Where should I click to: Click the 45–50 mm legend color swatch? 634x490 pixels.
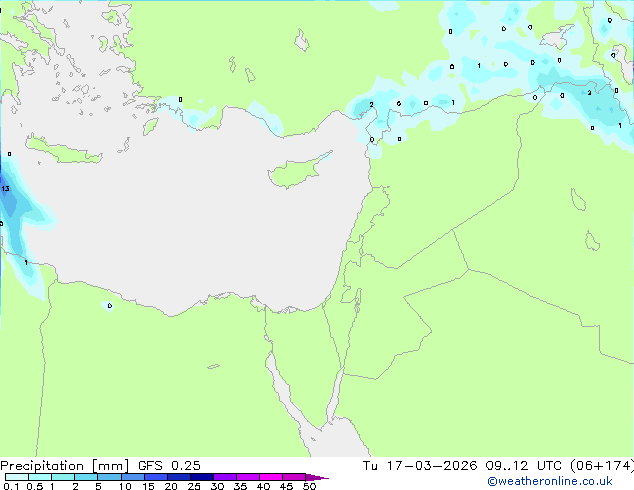pos(294,477)
